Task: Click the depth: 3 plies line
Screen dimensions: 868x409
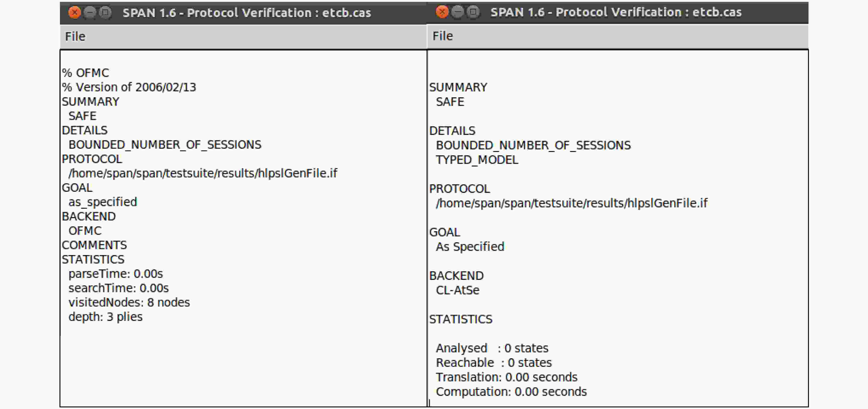Action: [x=105, y=317]
